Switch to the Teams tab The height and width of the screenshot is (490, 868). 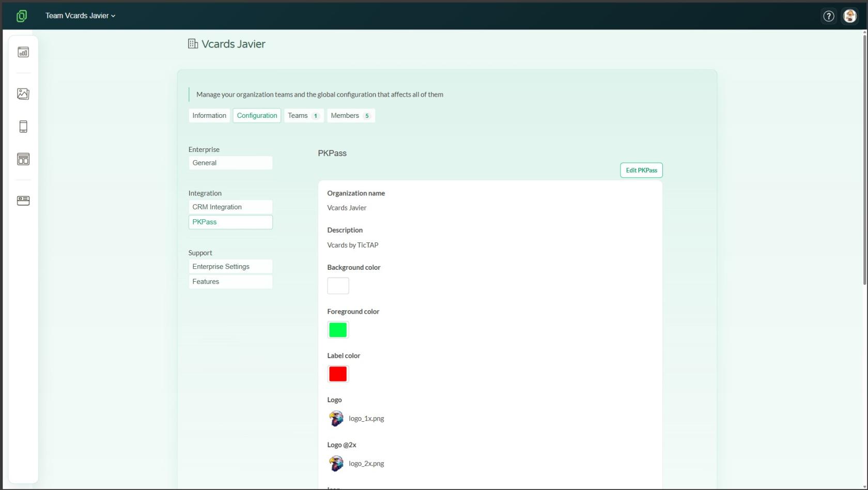(304, 116)
